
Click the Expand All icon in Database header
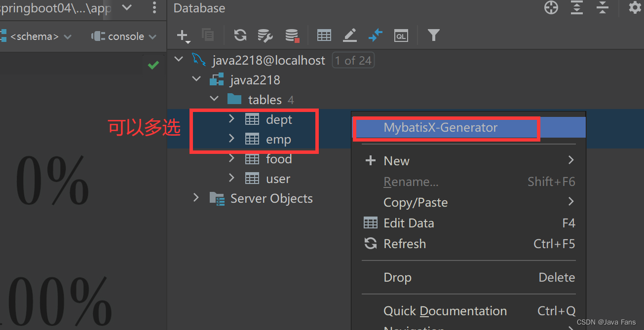tap(577, 8)
